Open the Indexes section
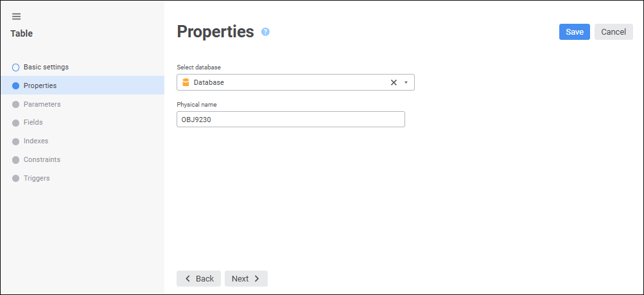644x295 pixels. click(35, 141)
